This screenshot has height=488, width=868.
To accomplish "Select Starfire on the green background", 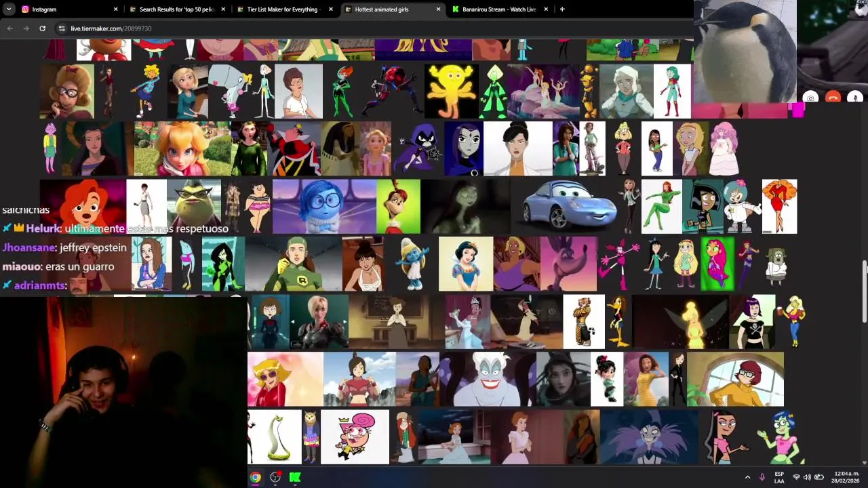I will [x=717, y=264].
